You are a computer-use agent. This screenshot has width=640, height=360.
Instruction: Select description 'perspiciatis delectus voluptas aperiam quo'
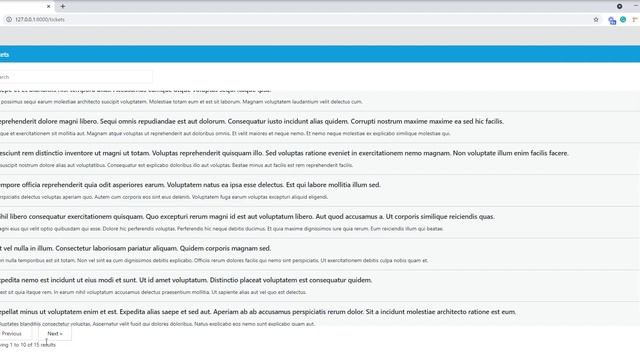click(164, 197)
